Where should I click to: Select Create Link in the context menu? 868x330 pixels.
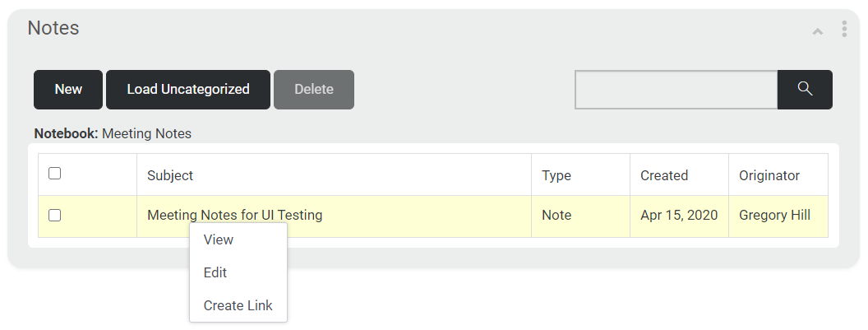click(238, 305)
